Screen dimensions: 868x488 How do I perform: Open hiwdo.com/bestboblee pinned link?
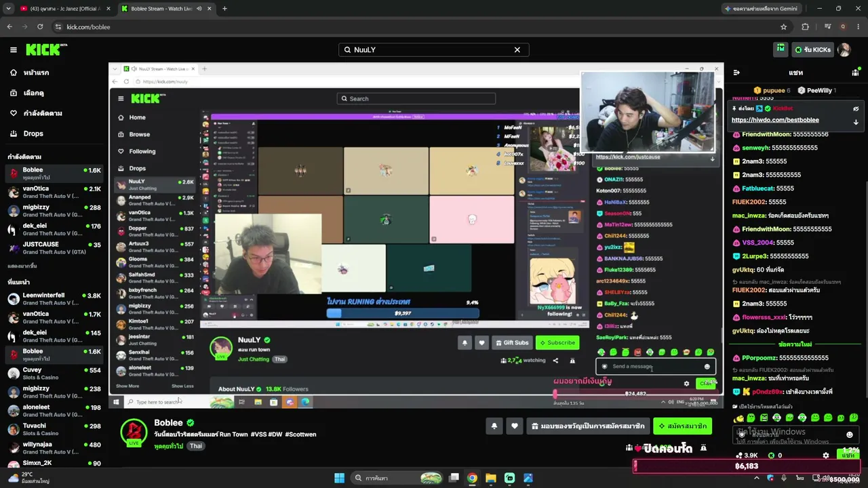coord(775,120)
